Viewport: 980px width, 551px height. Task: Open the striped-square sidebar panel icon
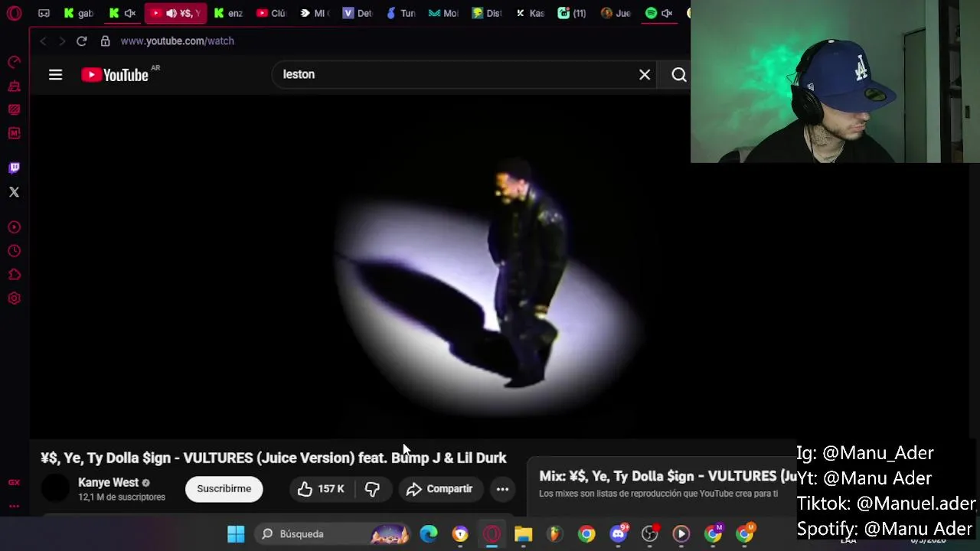pos(14,109)
